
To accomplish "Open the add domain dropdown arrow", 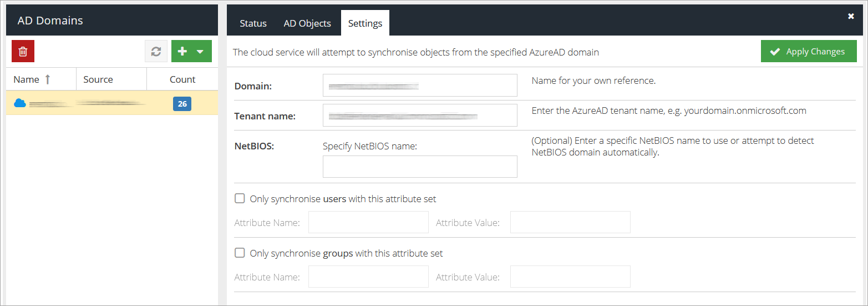I will pos(200,51).
